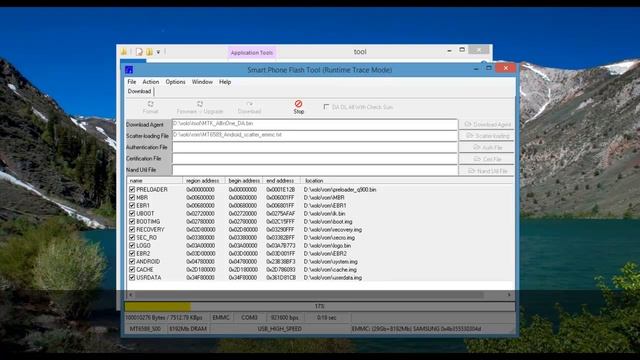
Task: Select the system.img location entry
Action: click(331, 262)
